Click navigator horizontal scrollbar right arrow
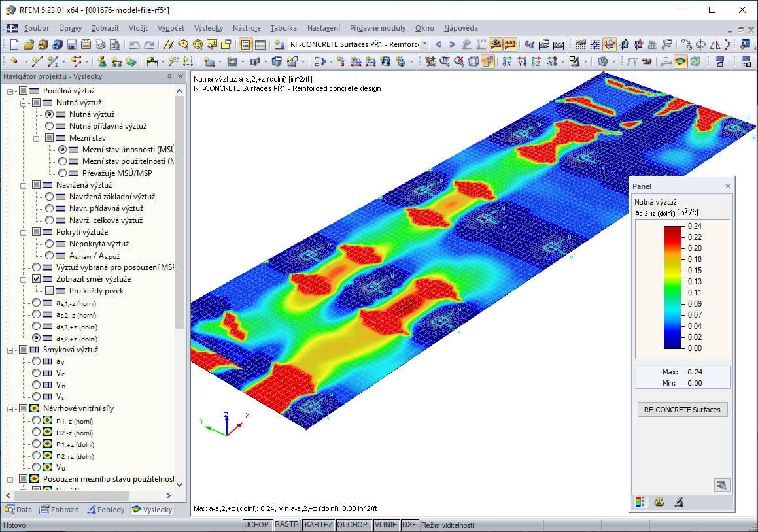The image size is (758, 532). tap(168, 496)
